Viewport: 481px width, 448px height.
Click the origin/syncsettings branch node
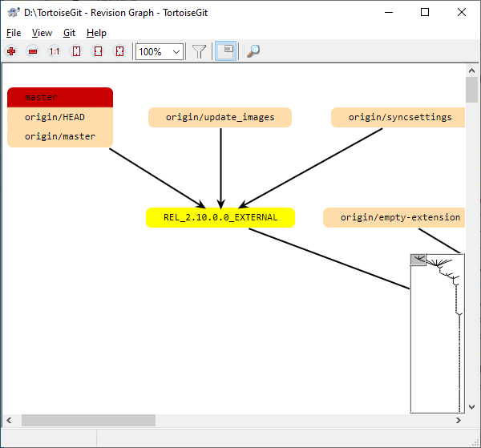tap(399, 118)
